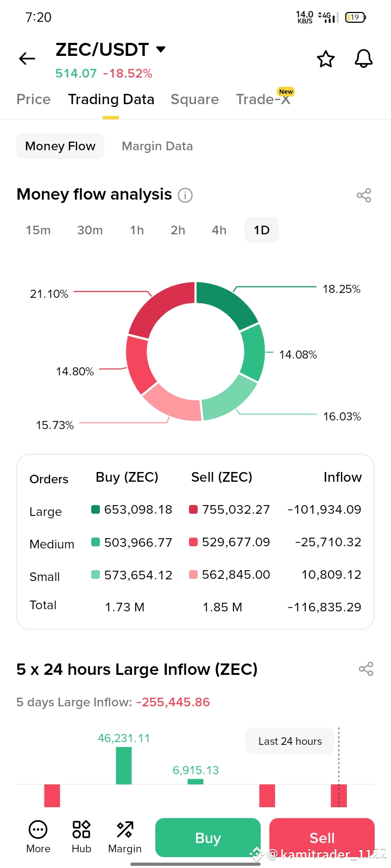This screenshot has height=868, width=391.
Task: Select the 15m time interval
Action: pos(38,230)
